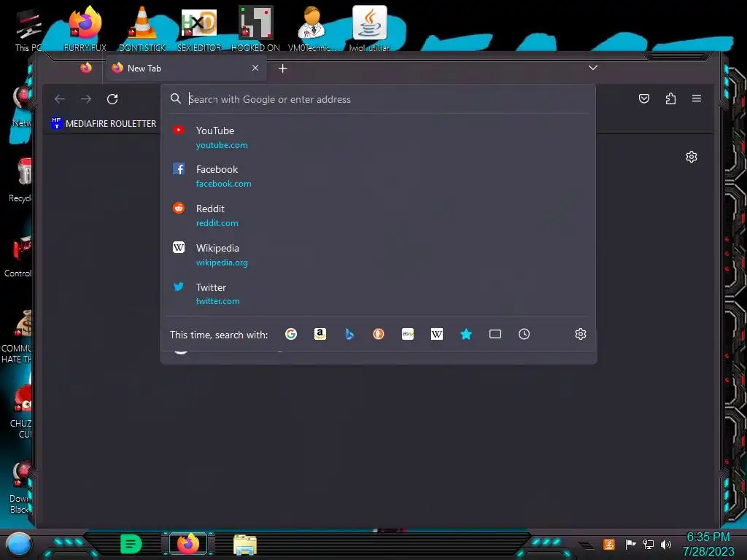Screen dimensions: 747x560
Task: Expand the list all tabs chevron
Action: (592, 68)
